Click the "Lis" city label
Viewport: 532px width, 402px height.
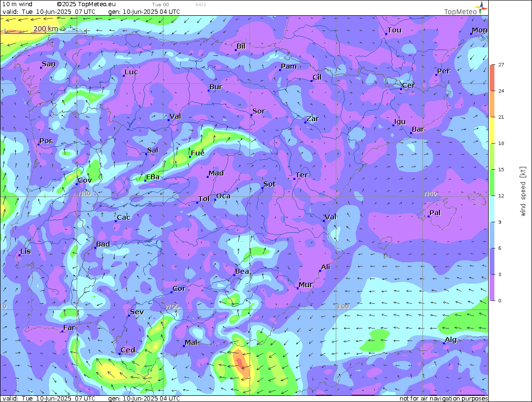(x=25, y=251)
